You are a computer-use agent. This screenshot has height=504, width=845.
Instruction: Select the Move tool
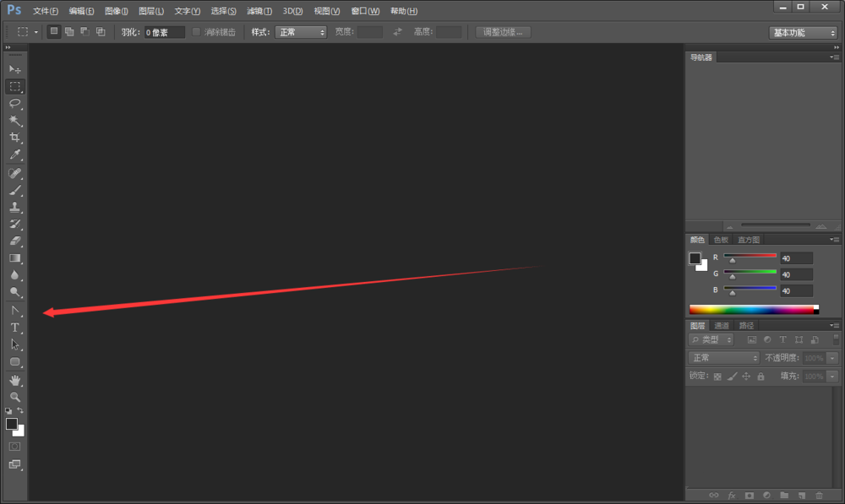coord(15,69)
